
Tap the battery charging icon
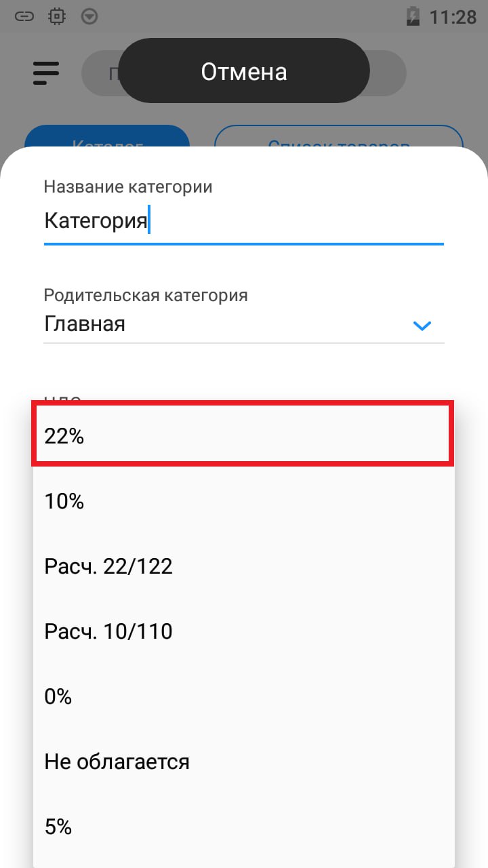point(412,16)
